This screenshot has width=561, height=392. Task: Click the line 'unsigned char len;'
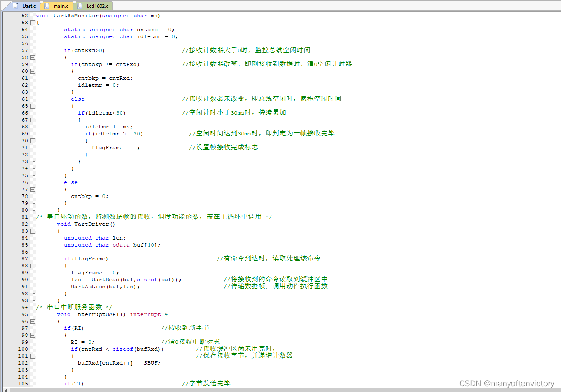(x=95, y=238)
